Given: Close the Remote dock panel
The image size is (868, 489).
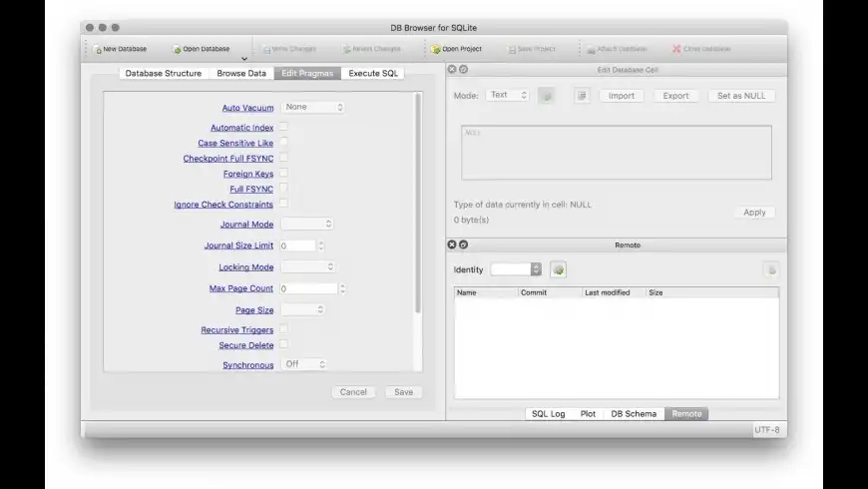Looking at the screenshot, I should pyautogui.click(x=452, y=244).
